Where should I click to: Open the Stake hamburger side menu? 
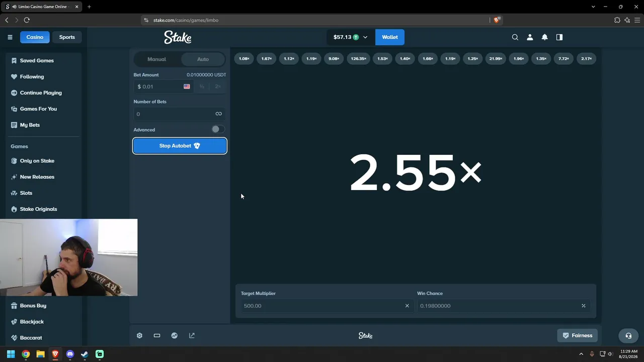tap(10, 37)
